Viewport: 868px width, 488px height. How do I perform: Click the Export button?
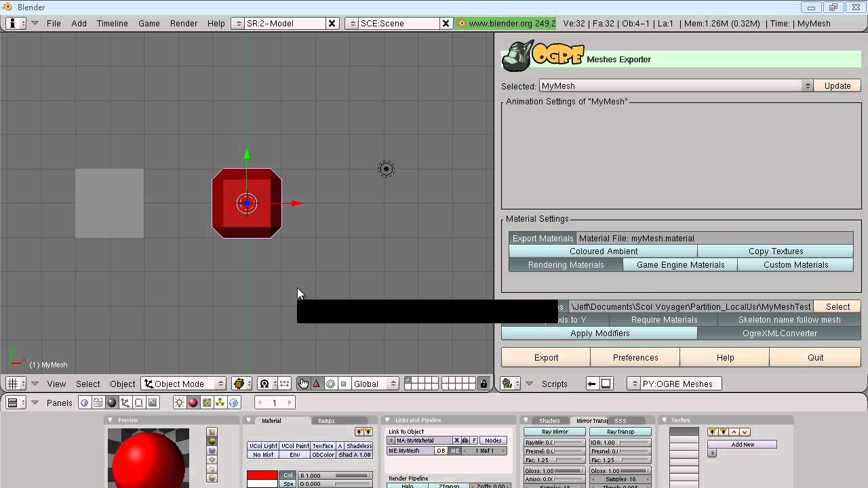point(546,358)
